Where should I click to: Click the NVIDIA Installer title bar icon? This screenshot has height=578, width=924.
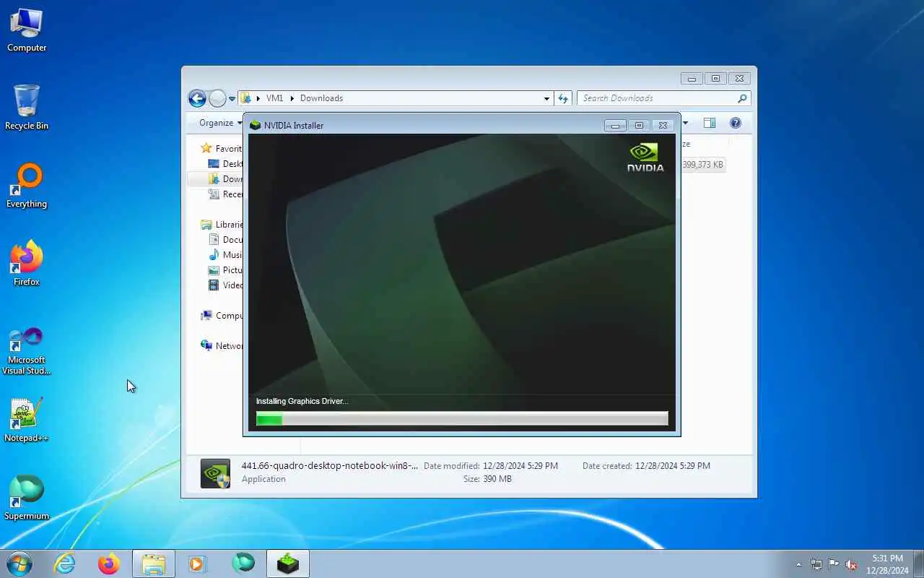point(255,126)
